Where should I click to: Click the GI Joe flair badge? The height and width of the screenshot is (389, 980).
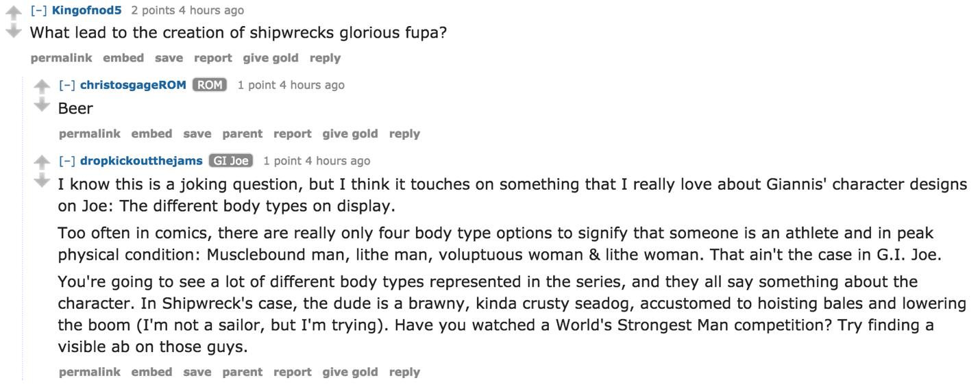pos(231,161)
